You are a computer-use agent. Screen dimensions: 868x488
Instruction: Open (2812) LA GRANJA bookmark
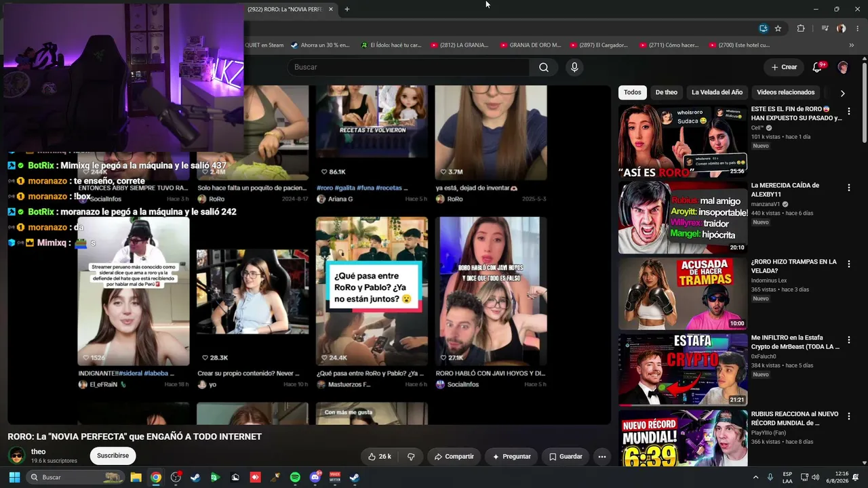[459, 45]
